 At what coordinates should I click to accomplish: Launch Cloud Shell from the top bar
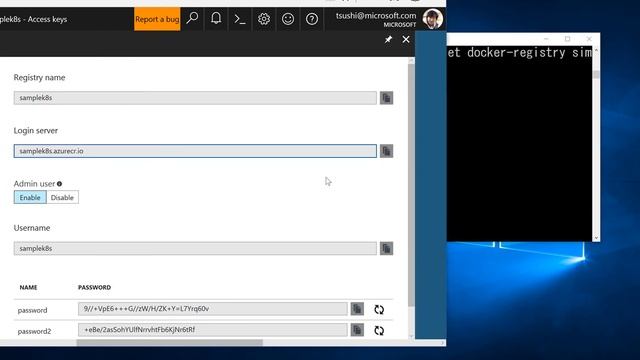click(x=240, y=19)
